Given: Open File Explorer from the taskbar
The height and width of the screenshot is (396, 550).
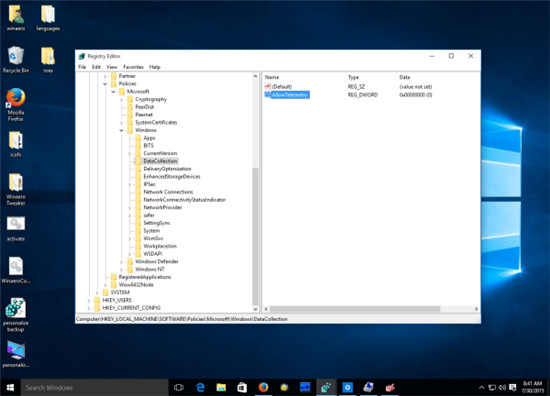Looking at the screenshot, I should (221, 387).
